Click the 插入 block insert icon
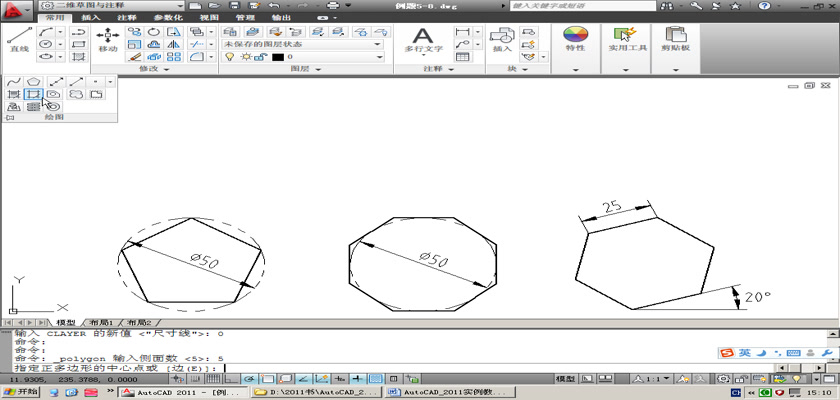 pyautogui.click(x=501, y=38)
